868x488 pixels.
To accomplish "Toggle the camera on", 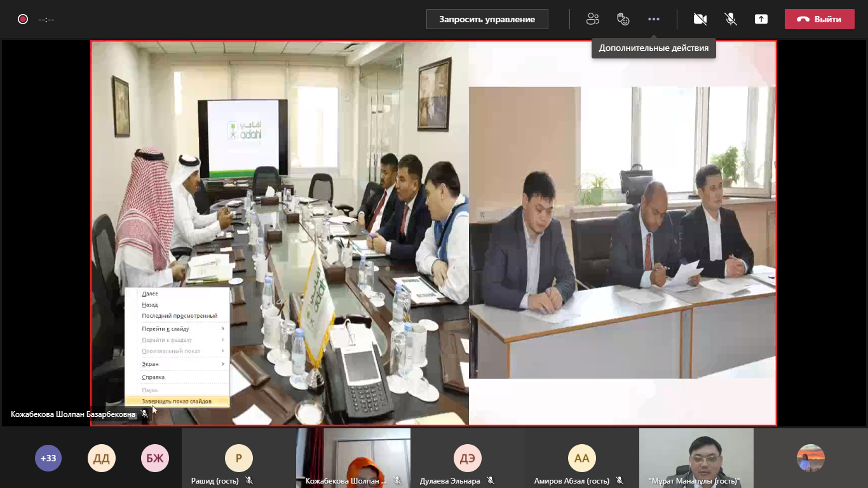I will pyautogui.click(x=700, y=19).
